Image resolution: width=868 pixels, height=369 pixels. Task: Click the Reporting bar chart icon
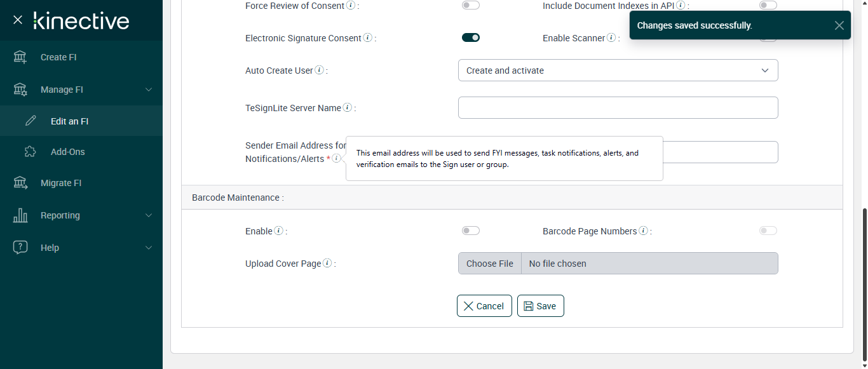pyautogui.click(x=20, y=215)
